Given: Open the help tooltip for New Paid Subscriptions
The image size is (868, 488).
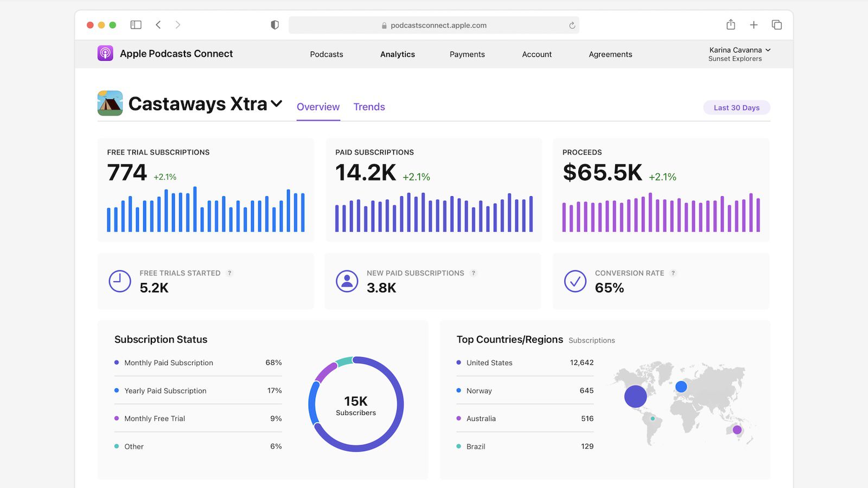Looking at the screenshot, I should [x=474, y=273].
